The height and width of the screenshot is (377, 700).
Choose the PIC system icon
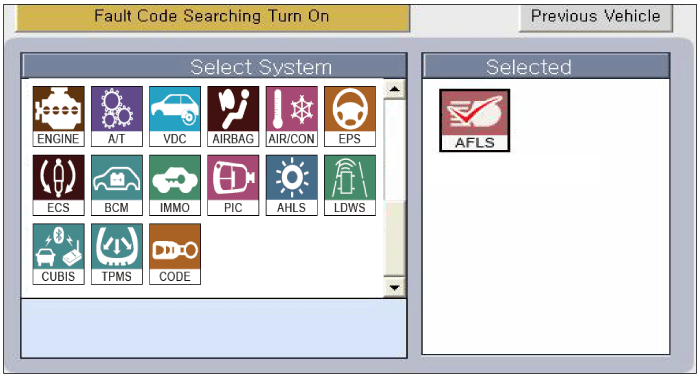pos(233,185)
